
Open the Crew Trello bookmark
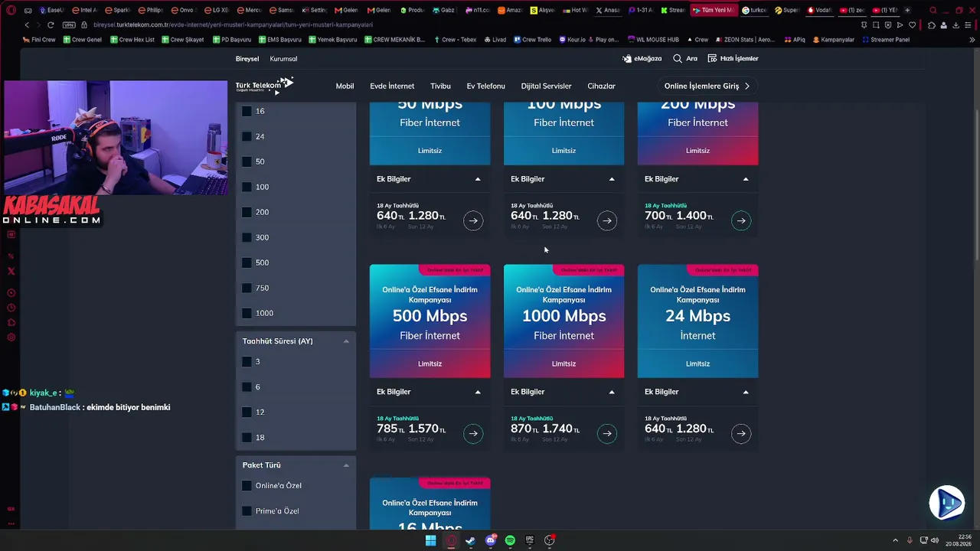534,39
